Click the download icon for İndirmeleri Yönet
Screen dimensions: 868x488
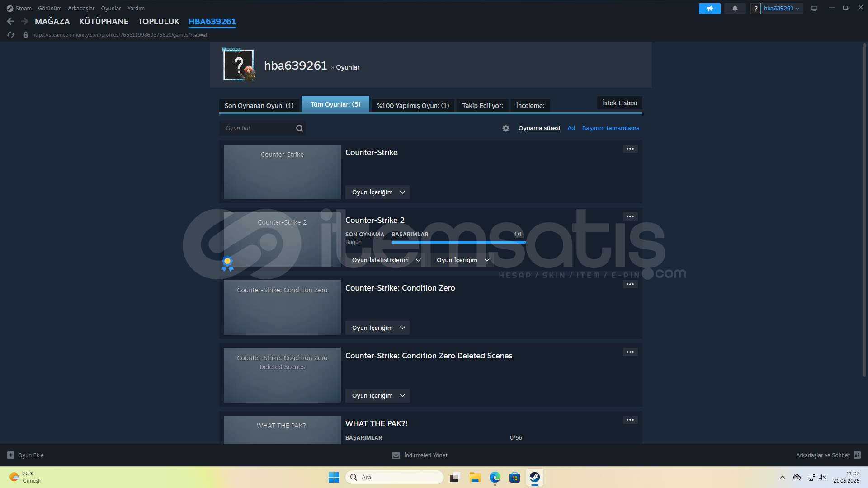(396, 455)
